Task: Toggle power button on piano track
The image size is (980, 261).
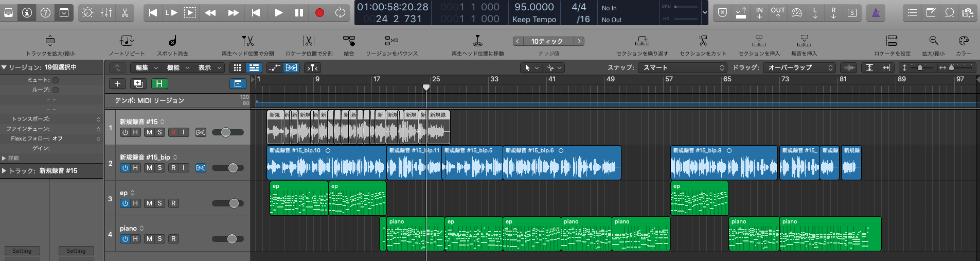Action: pos(125,239)
